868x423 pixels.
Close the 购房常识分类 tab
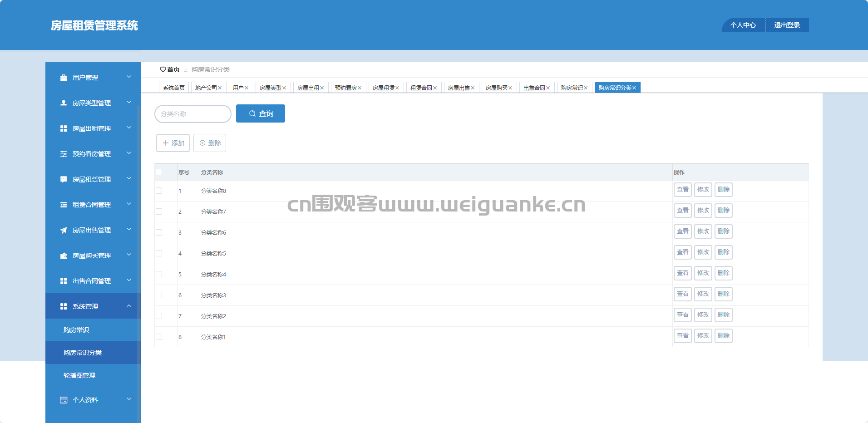coord(634,88)
